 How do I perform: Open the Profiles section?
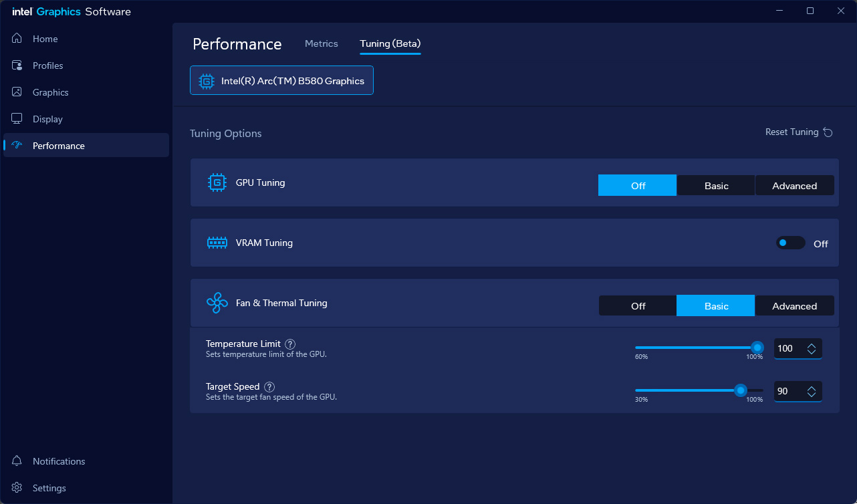click(x=86, y=66)
